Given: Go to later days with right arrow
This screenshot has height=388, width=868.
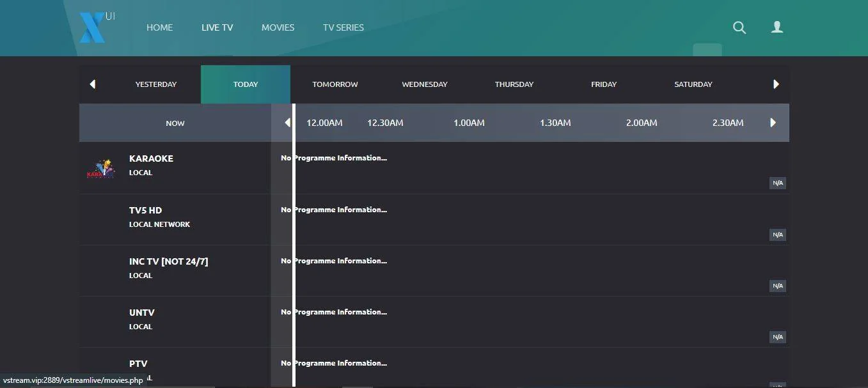Looking at the screenshot, I should (x=776, y=84).
